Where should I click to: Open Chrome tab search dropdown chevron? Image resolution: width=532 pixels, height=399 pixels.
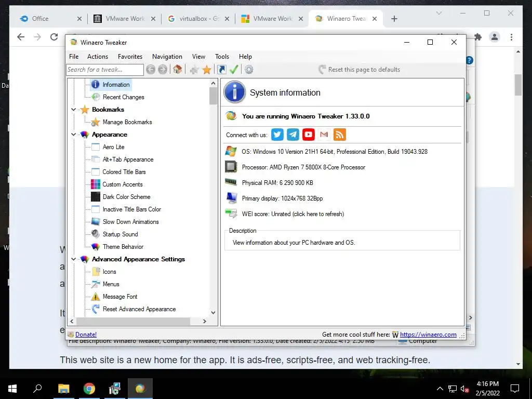click(x=438, y=13)
